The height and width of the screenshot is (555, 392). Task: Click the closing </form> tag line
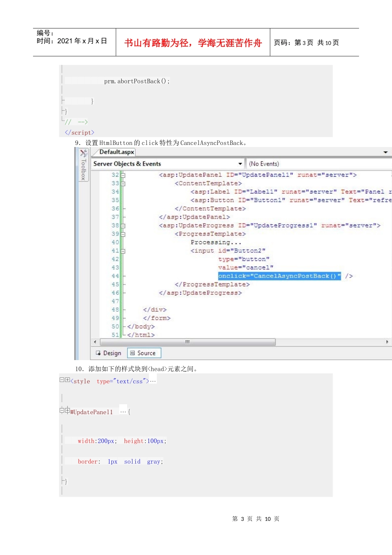pyautogui.click(x=157, y=318)
